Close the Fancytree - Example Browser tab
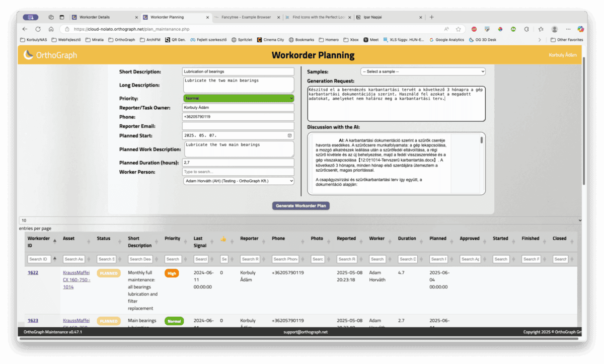604x364 pixels. point(279,17)
